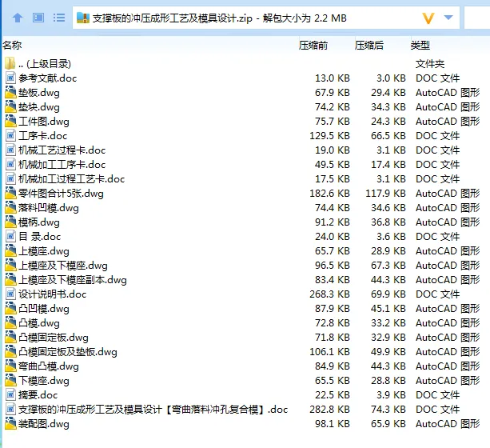
Task: Click the DWG icon of 上模座及下模座.dwg
Action: tap(10, 265)
